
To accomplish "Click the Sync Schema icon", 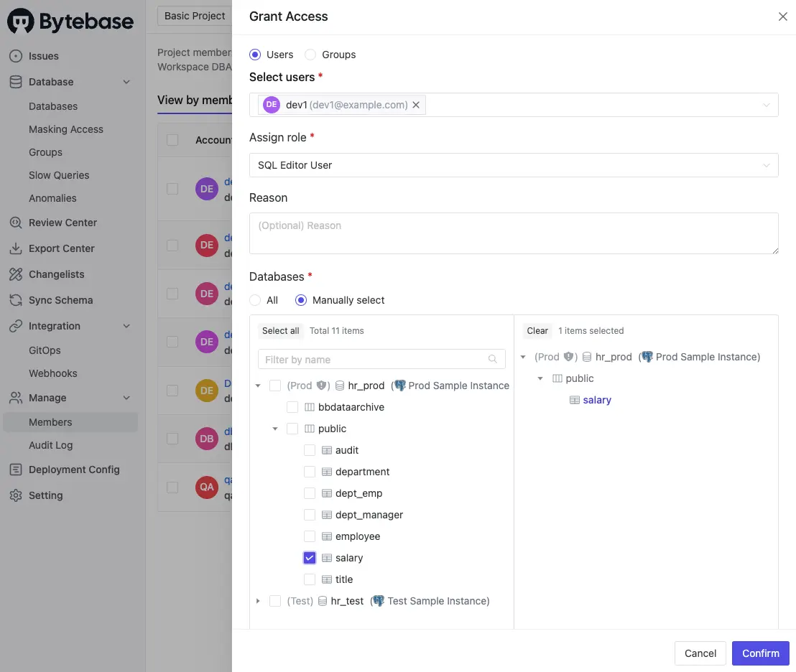I will click(x=16, y=300).
